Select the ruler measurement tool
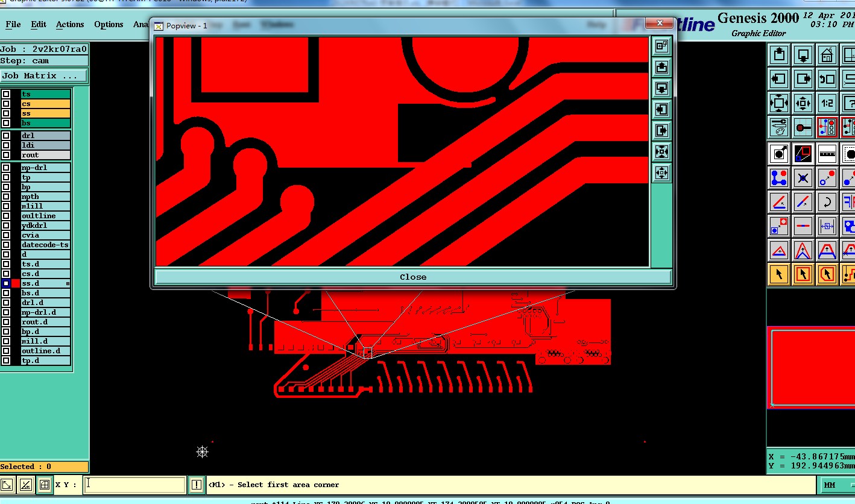Image resolution: width=855 pixels, height=504 pixels. pos(827,153)
